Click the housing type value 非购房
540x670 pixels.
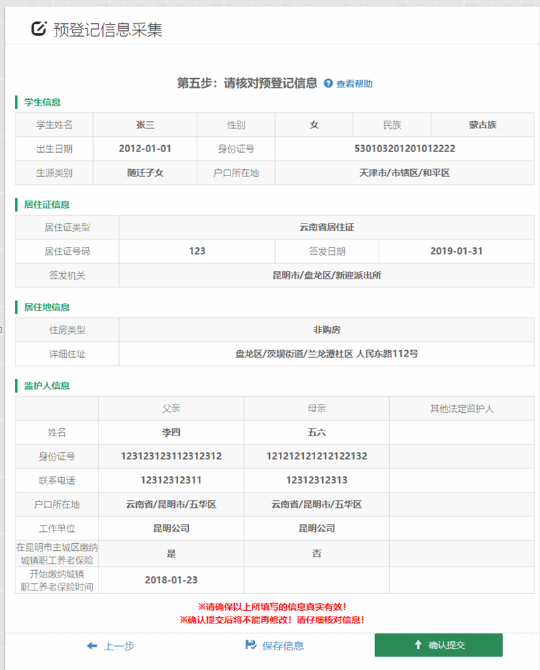tap(327, 330)
